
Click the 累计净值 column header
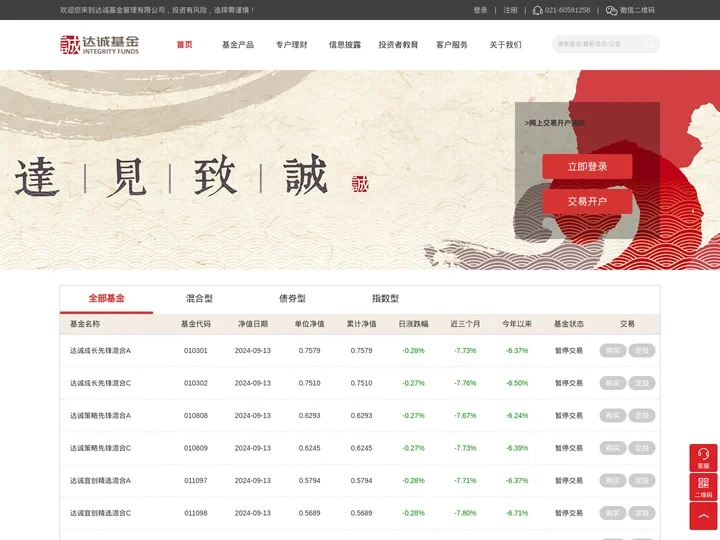point(361,324)
